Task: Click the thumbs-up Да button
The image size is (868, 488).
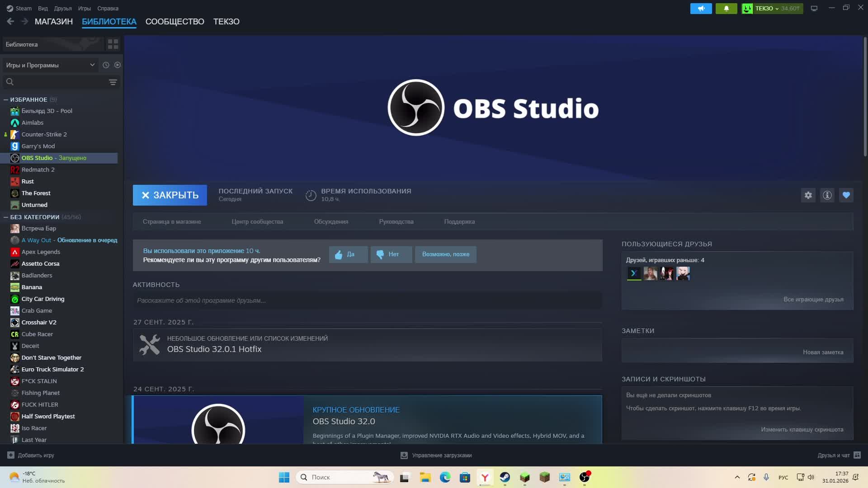Action: [x=348, y=254]
